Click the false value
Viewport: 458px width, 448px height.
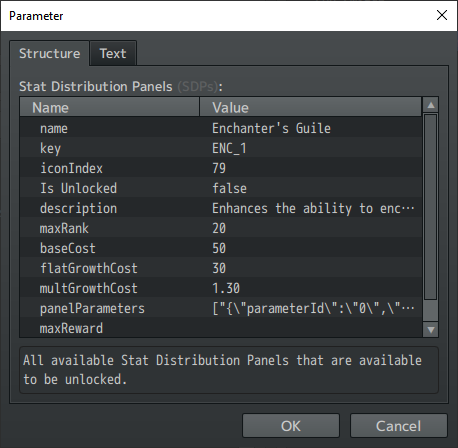229,188
